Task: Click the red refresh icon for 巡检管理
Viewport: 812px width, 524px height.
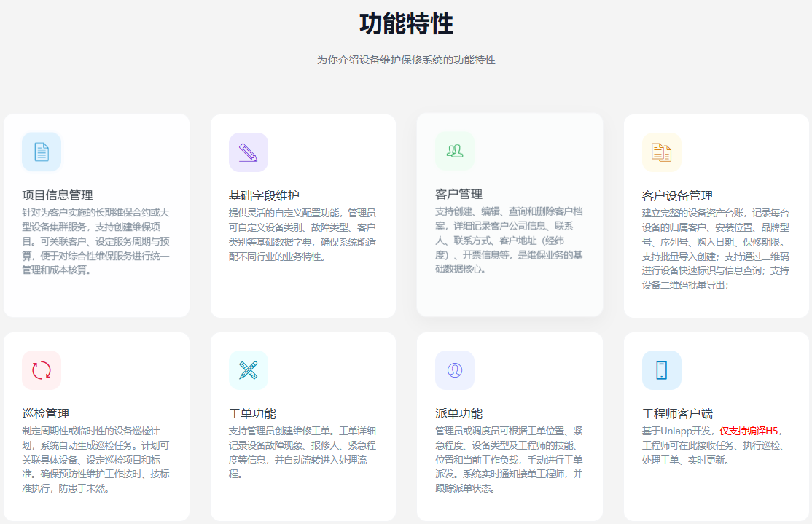Action: 42,370
